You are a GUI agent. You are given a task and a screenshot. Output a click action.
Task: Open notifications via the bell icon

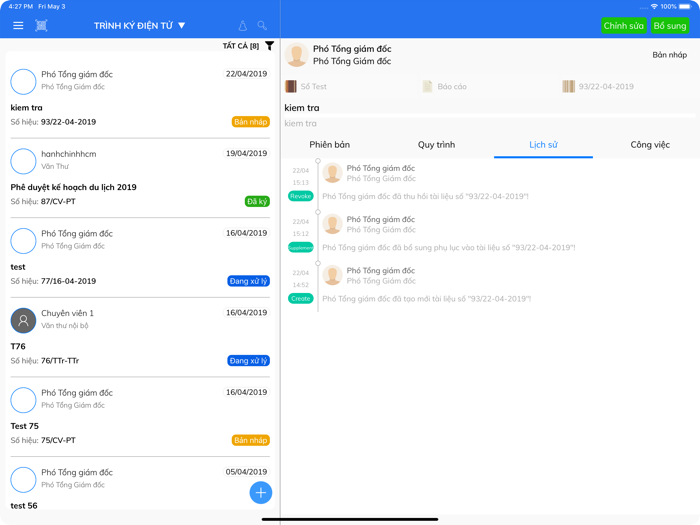click(242, 26)
